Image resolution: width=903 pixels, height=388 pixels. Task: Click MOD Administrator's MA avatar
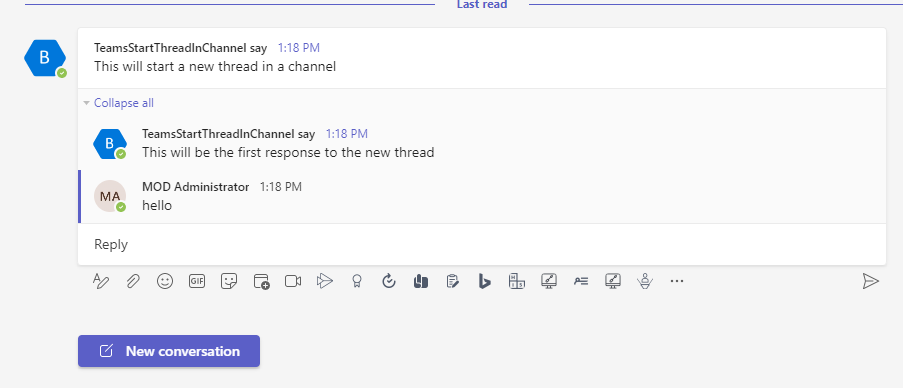point(110,196)
